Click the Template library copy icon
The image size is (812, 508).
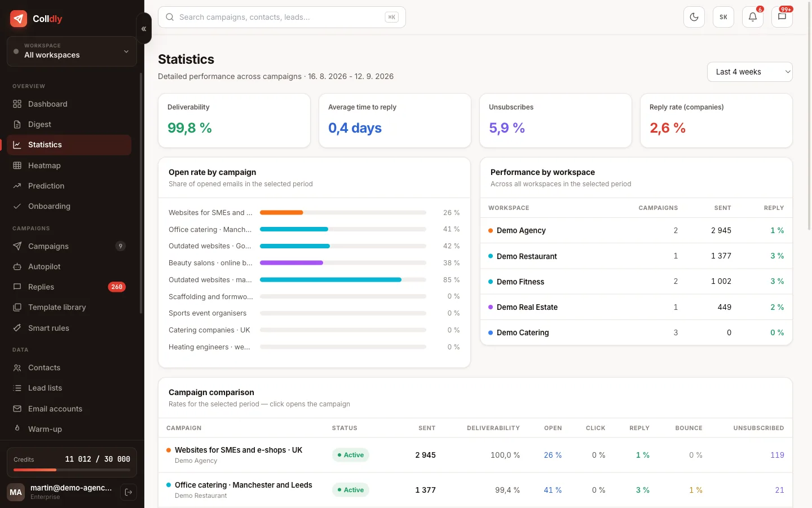click(x=17, y=307)
